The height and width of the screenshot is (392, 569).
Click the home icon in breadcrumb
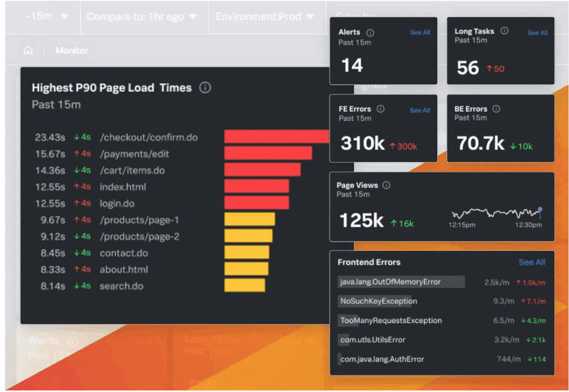click(28, 51)
